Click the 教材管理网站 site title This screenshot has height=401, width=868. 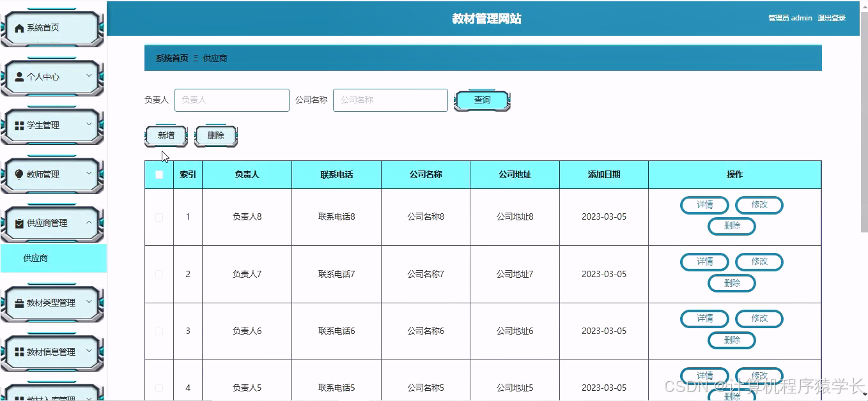486,19
